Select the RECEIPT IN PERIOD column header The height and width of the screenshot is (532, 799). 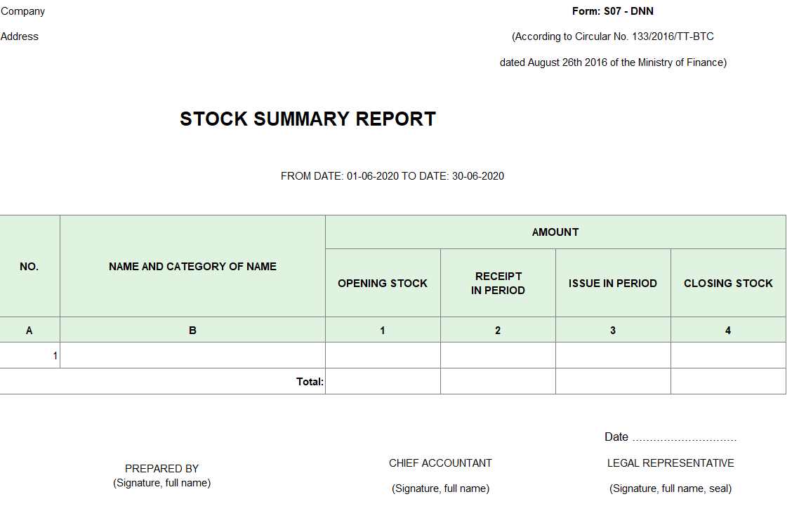coord(498,284)
